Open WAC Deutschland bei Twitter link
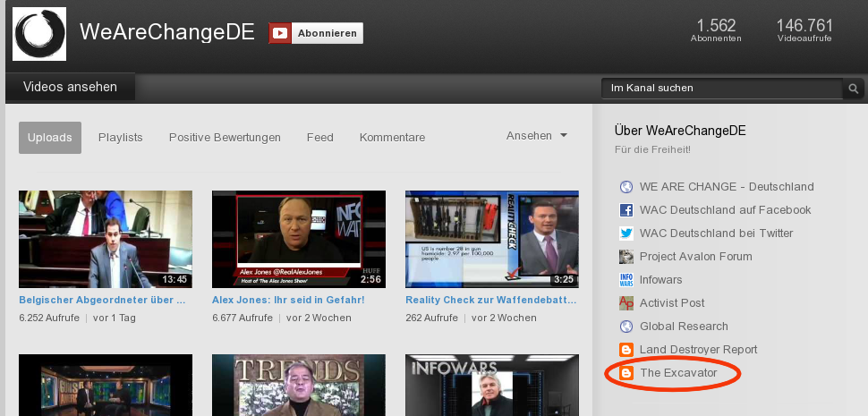The image size is (868, 416). [x=716, y=233]
